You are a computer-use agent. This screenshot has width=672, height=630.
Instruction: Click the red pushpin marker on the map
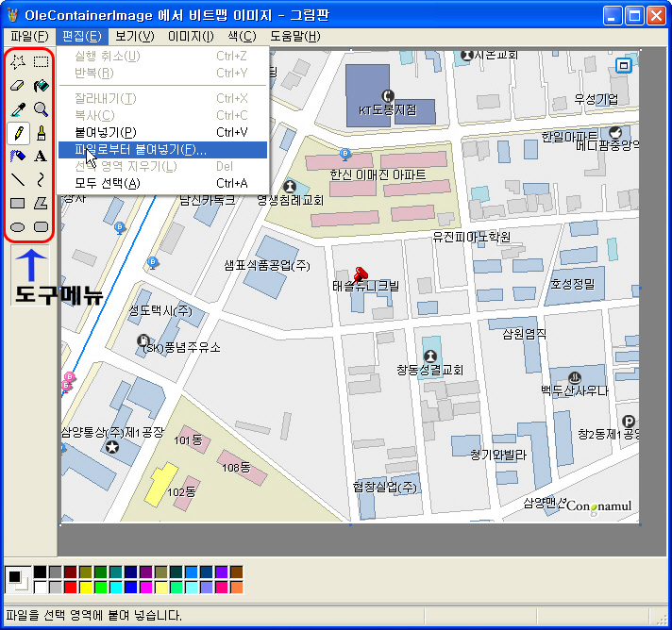(x=361, y=274)
